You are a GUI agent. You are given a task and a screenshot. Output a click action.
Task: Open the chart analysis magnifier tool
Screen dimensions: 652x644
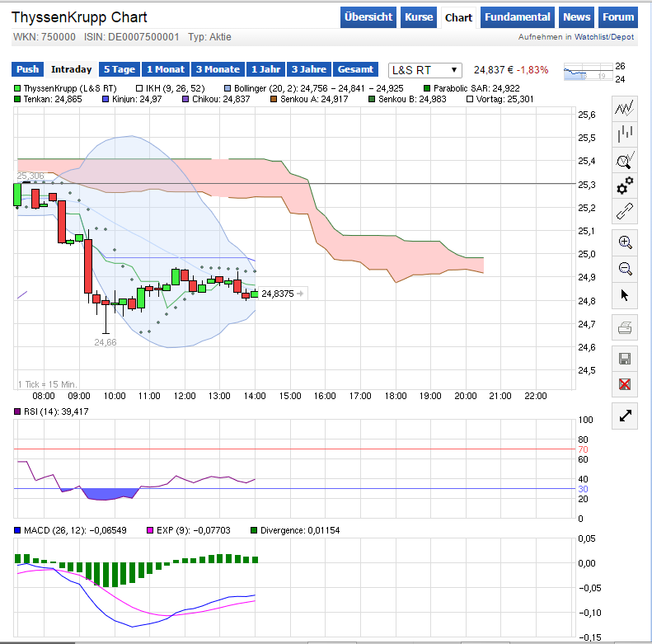[x=625, y=160]
